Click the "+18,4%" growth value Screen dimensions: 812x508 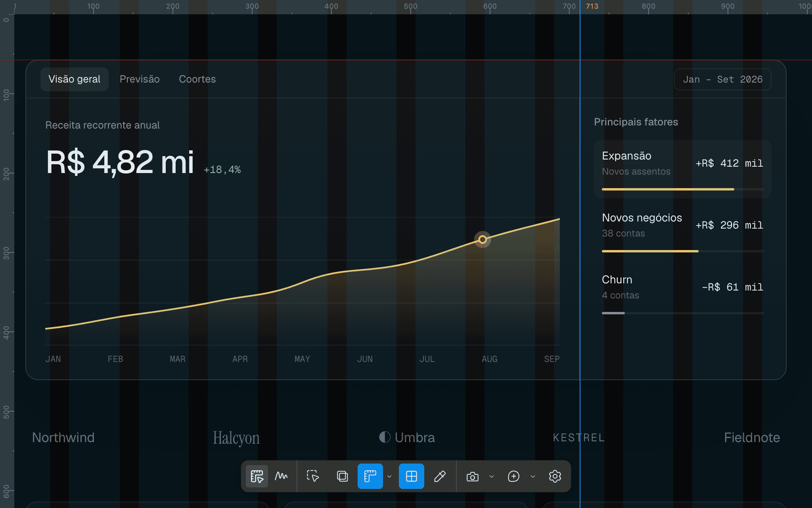pos(222,170)
